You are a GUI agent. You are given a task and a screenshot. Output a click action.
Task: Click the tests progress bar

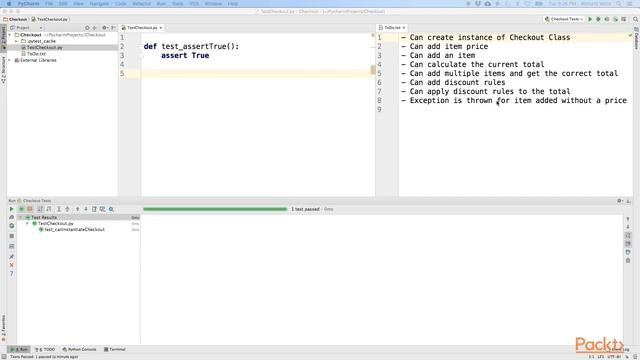pos(215,209)
